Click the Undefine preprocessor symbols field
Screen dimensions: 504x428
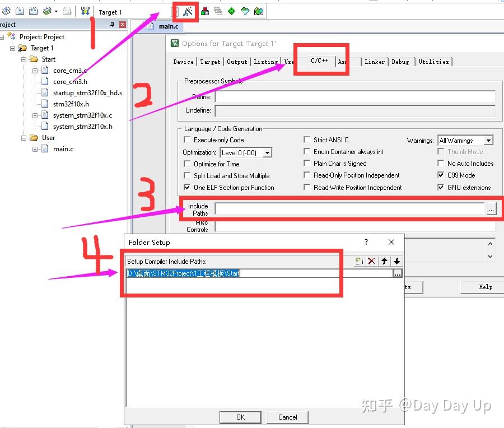point(355,110)
